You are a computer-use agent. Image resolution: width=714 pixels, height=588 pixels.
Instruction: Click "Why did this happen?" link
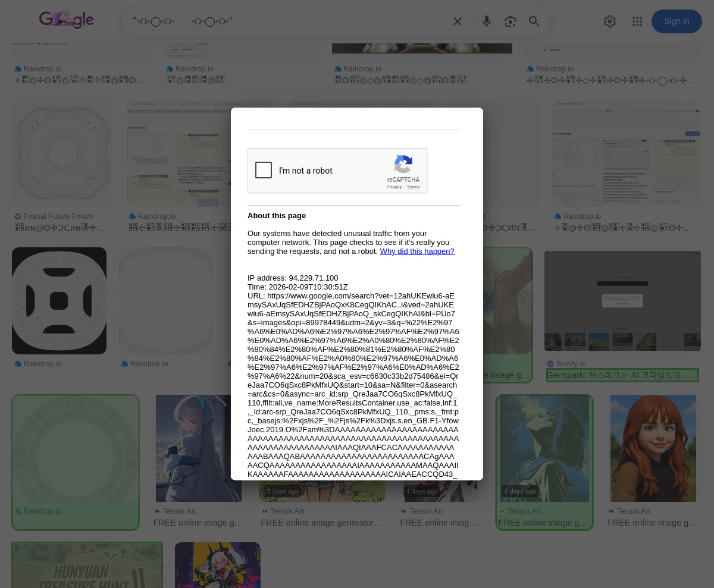pyautogui.click(x=416, y=251)
